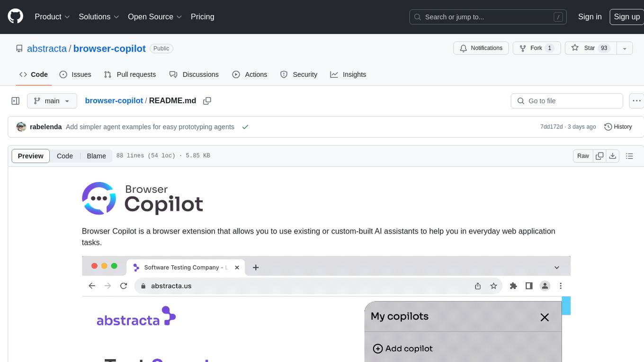644x362 pixels.
Task: Switch to the Security tab
Action: (x=299, y=74)
